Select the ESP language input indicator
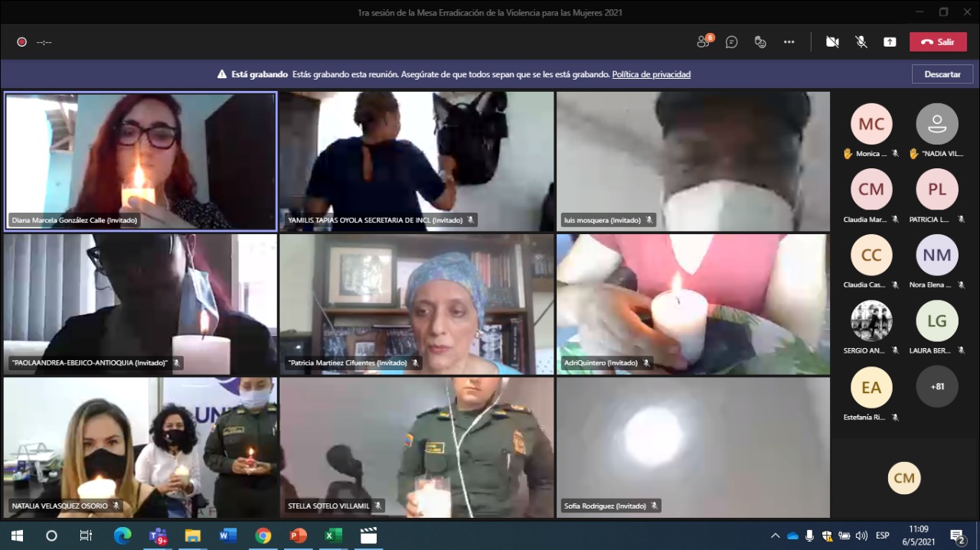The height and width of the screenshot is (550, 980). (882, 535)
